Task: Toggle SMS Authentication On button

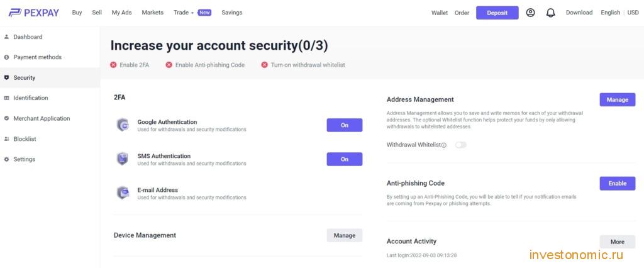Action: tap(345, 159)
